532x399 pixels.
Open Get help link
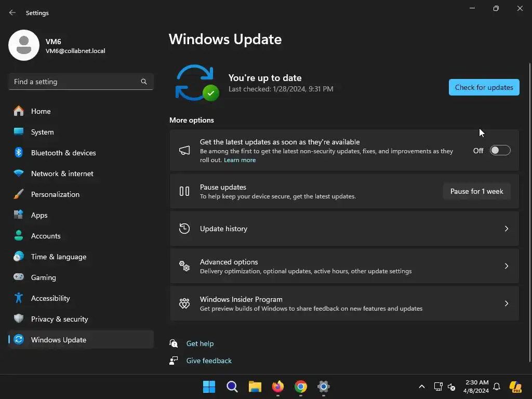(x=200, y=344)
